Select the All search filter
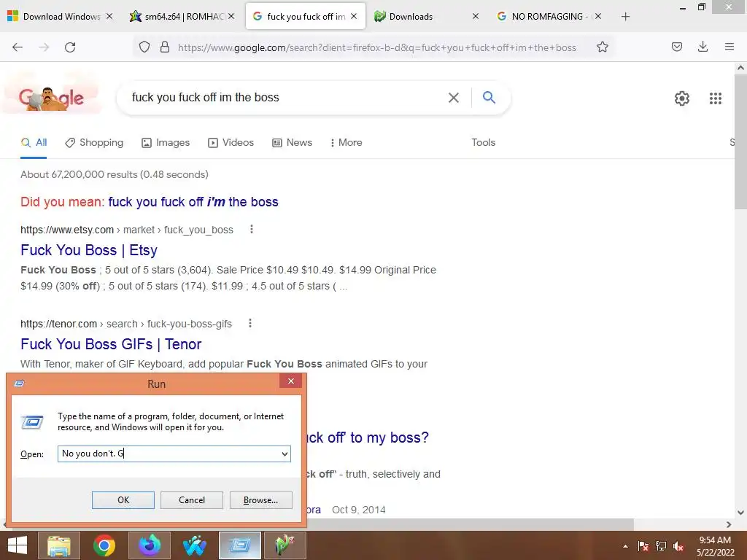Viewport: 747px width, 560px height. click(x=34, y=143)
